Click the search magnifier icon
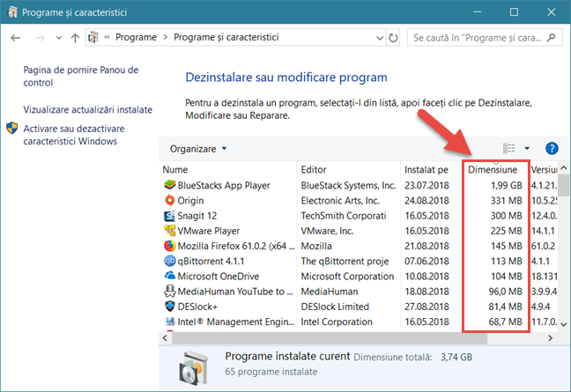 tap(551, 38)
